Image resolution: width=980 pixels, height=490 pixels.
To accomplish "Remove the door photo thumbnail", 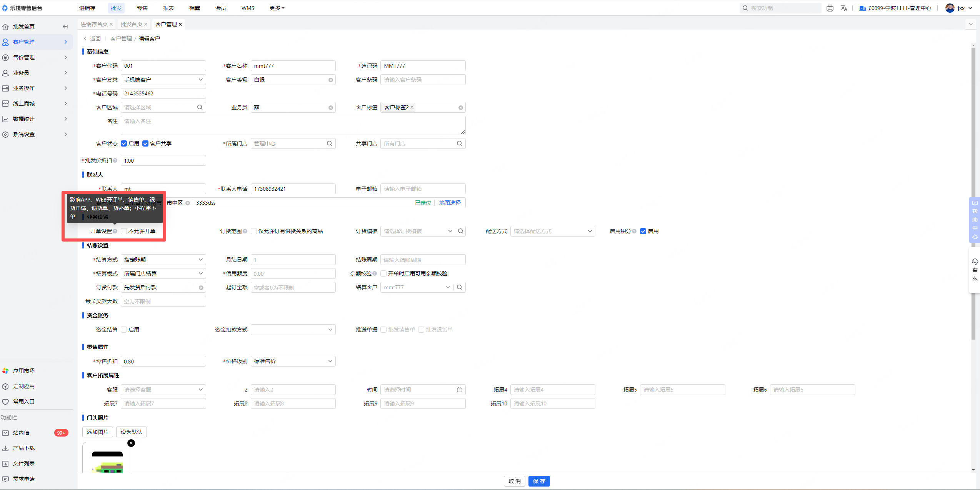I will pyautogui.click(x=131, y=443).
